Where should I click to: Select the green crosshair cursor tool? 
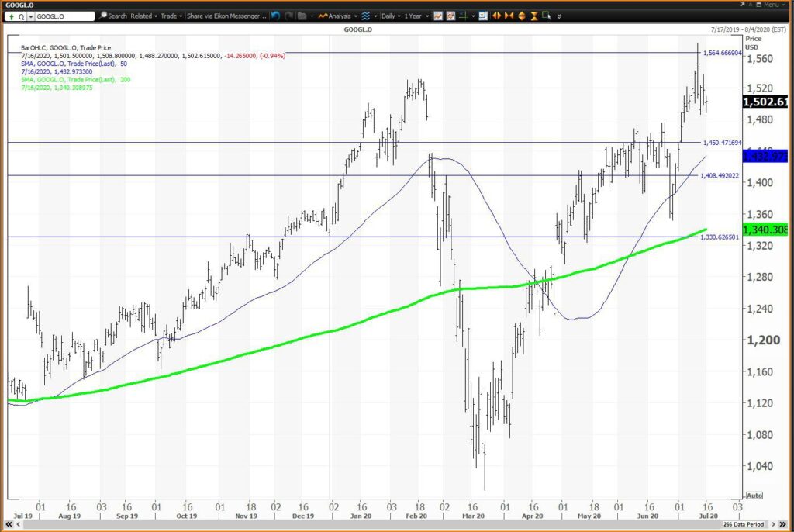(463, 16)
